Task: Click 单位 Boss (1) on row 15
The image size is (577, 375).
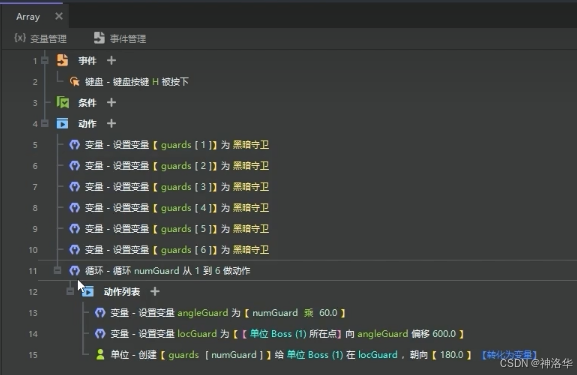Action: point(315,355)
